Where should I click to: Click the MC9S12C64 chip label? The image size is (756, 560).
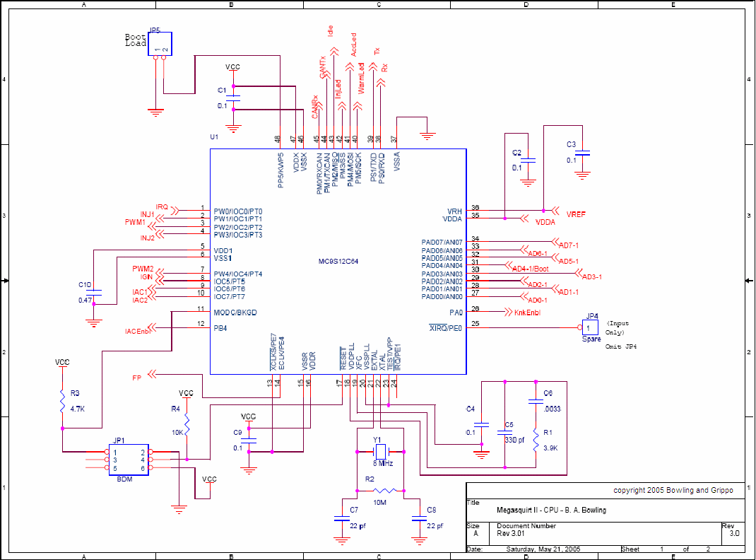point(338,262)
